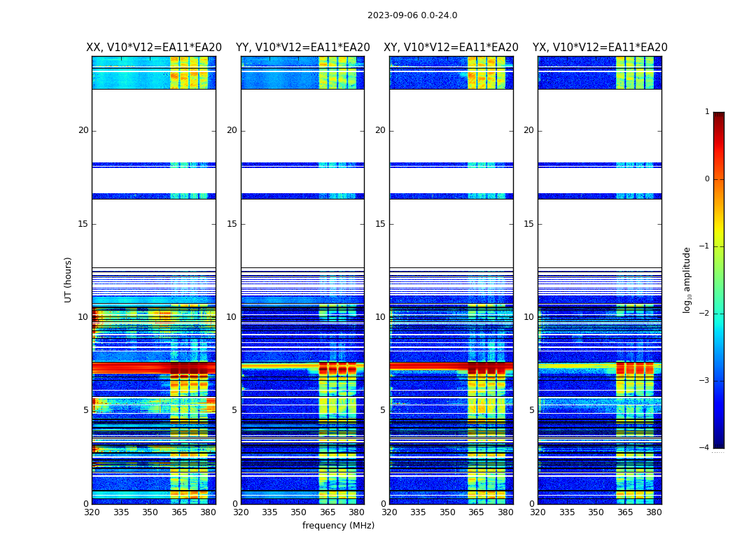Click the 10 hour tick beside XY plot

pyautogui.click(x=380, y=317)
